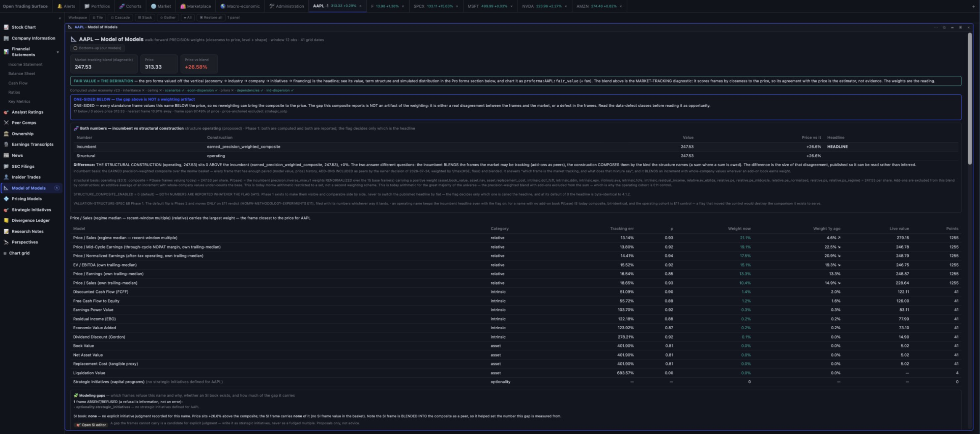This screenshot has height=434, width=980.
Task: Click the EV / EBITDA model row
Action: point(516,265)
